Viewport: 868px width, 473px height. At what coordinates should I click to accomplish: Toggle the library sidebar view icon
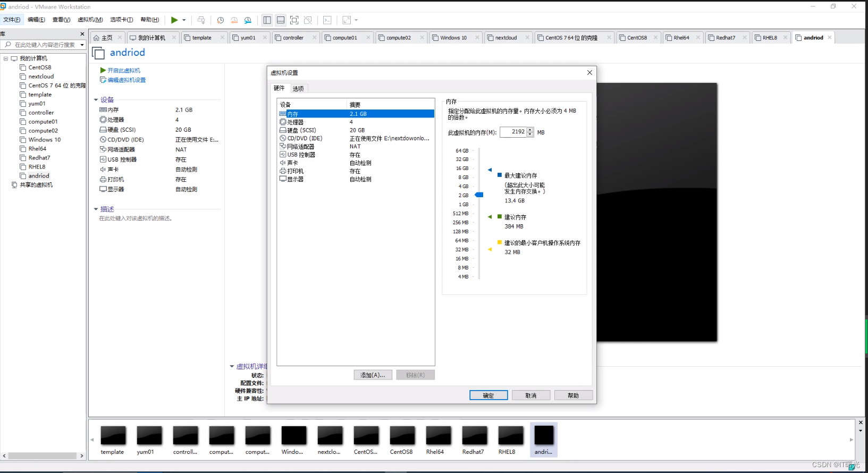pyautogui.click(x=267, y=20)
